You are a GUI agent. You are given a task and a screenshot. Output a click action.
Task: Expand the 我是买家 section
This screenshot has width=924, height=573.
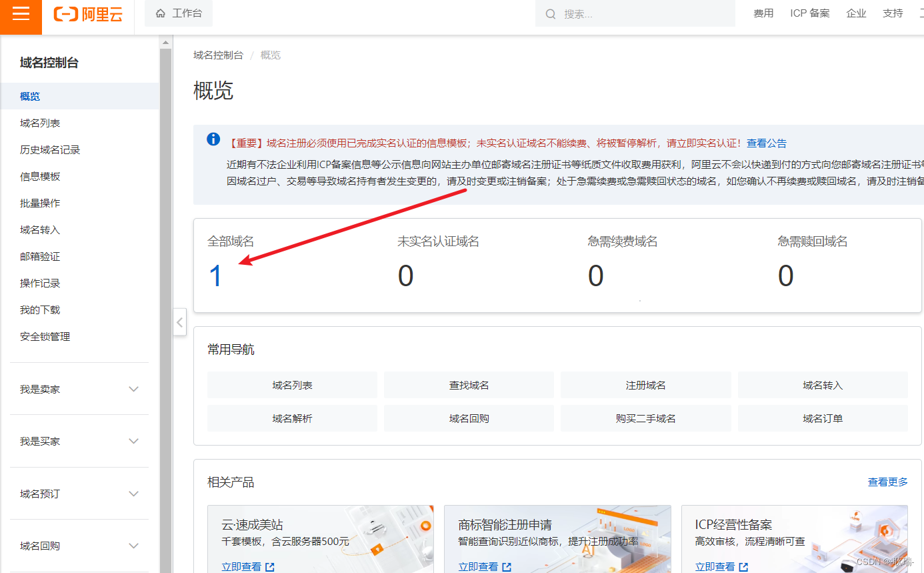(x=133, y=441)
